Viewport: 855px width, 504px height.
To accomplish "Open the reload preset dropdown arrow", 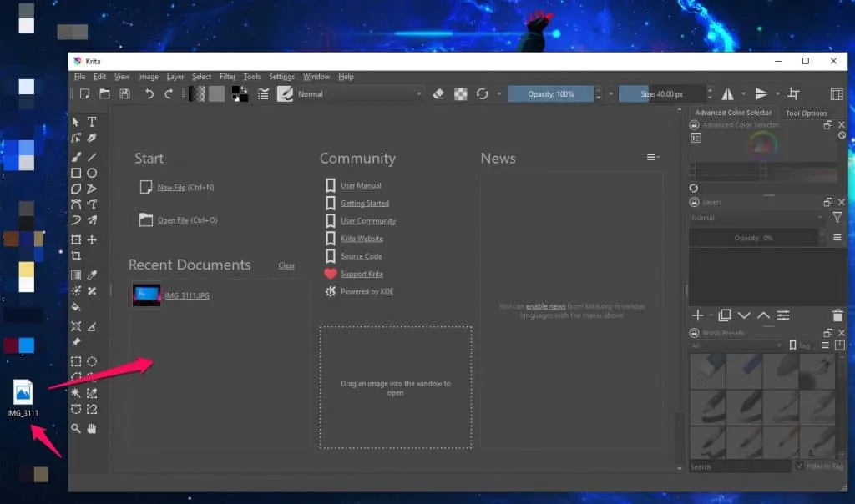I will tap(498, 94).
